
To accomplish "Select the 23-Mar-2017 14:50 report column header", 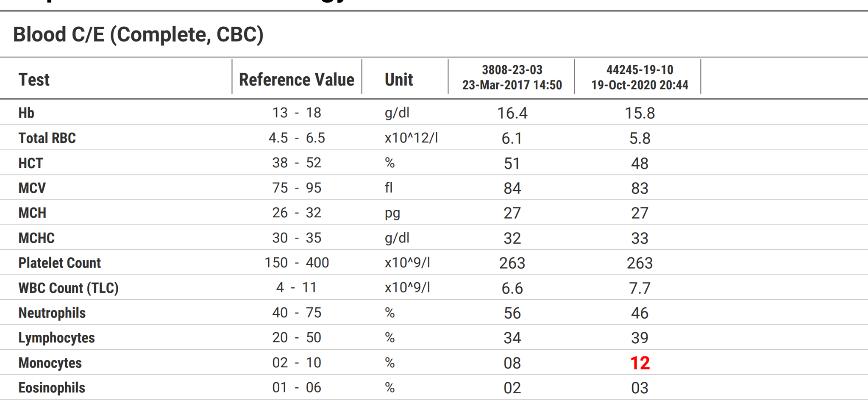I will pyautogui.click(x=512, y=78).
